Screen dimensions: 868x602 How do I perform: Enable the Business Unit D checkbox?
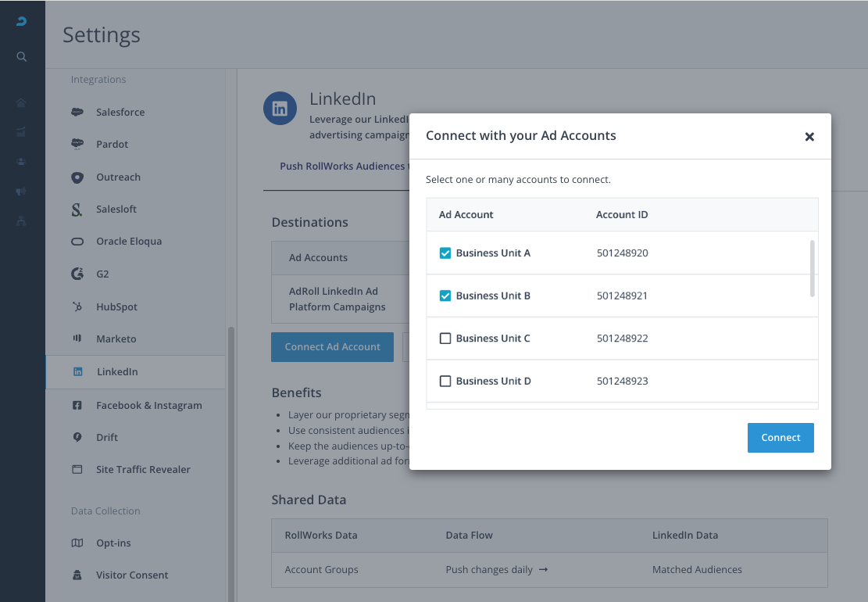pos(445,381)
